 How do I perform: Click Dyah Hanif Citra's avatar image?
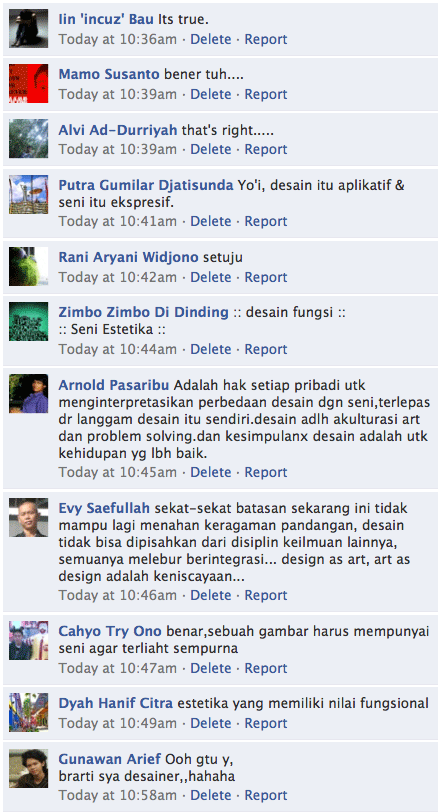tap(28, 712)
